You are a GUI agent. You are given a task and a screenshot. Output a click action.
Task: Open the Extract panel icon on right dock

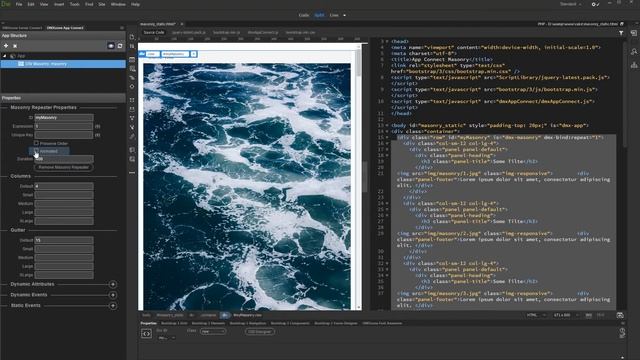pyautogui.click(x=634, y=33)
